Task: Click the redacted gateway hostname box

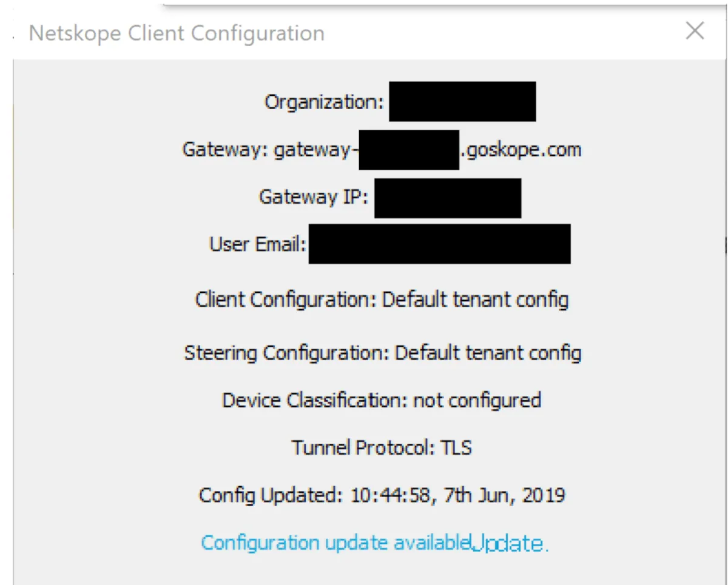Action: click(x=409, y=150)
